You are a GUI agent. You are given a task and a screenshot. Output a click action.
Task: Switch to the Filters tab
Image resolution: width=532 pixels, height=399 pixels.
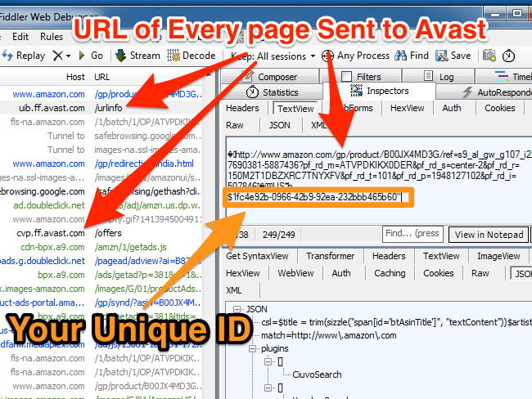click(361, 77)
